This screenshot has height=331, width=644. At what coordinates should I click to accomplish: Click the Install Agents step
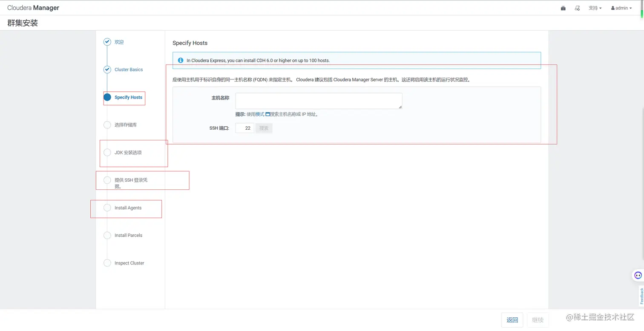128,208
